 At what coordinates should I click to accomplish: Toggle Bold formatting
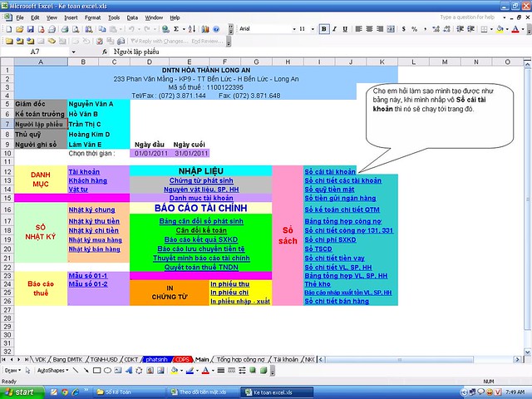point(323,28)
